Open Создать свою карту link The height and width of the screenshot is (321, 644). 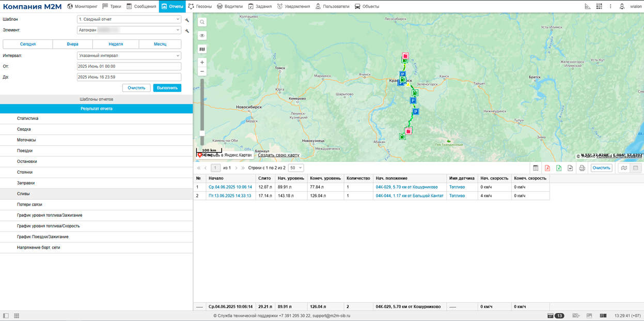coord(278,155)
